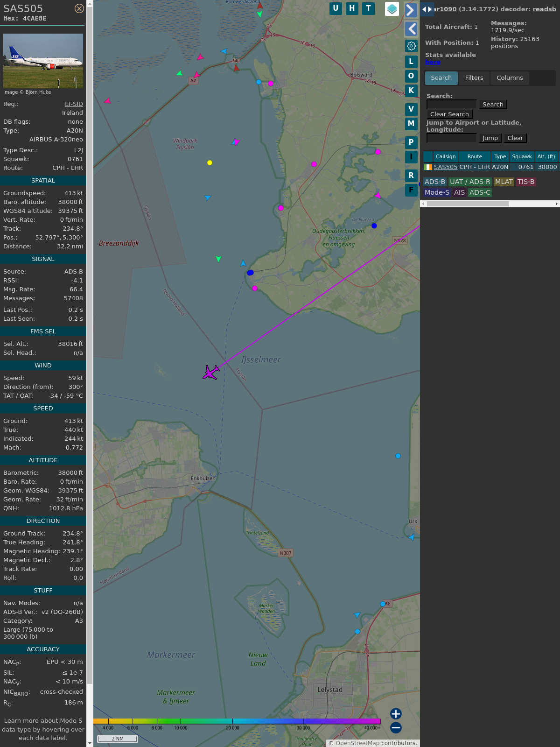The image size is (560, 747).
Task: Select the magenta SAS505 airplane on map
Action: click(x=211, y=372)
